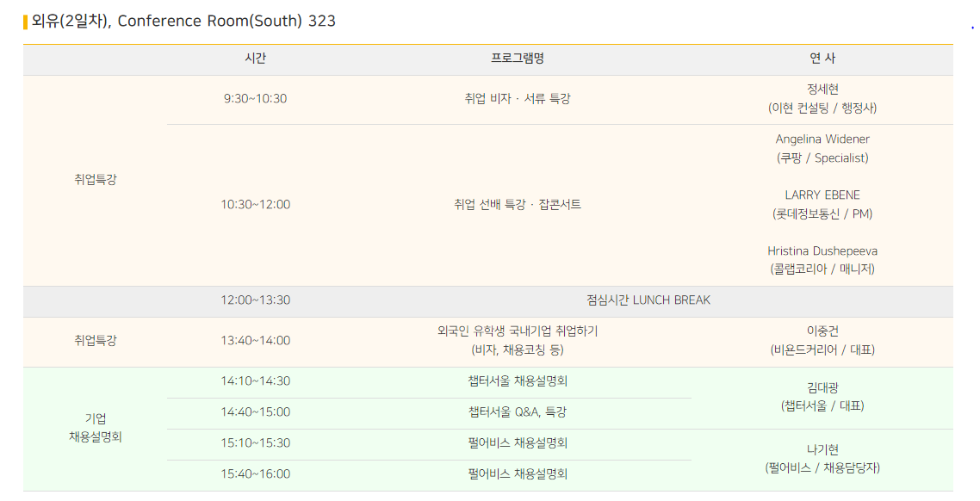980x501 pixels.
Task: Click the 시간 column header
Action: tap(255, 59)
